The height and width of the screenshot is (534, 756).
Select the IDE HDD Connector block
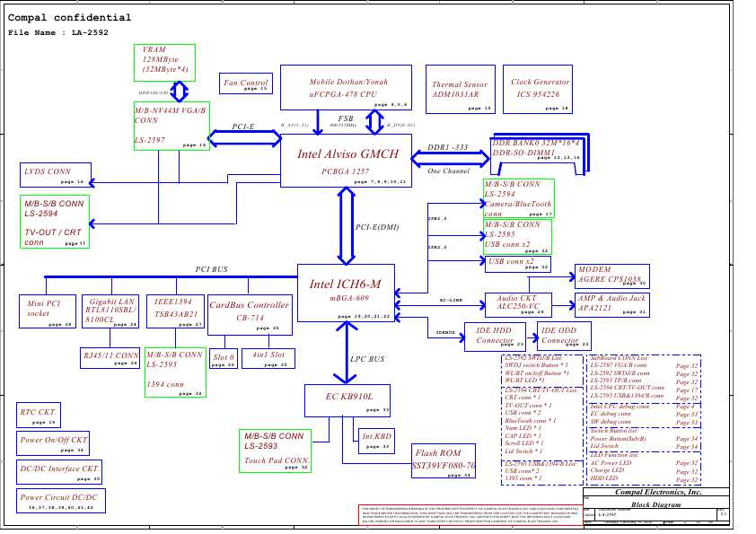point(495,337)
